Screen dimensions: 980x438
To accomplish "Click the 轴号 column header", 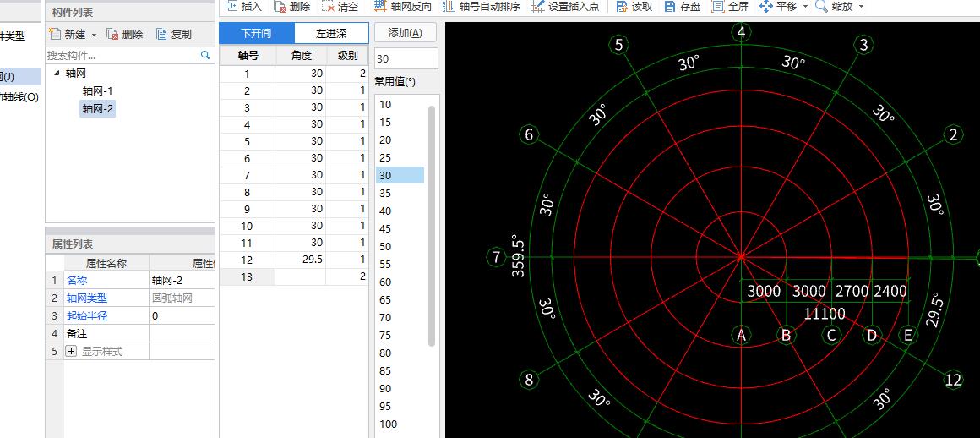I will 248,55.
